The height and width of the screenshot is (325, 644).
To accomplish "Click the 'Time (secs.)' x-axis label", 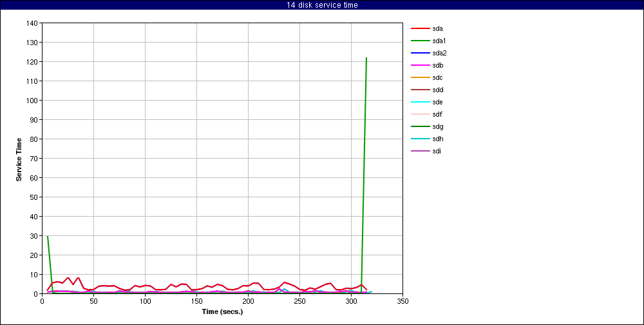I will coord(222,311).
